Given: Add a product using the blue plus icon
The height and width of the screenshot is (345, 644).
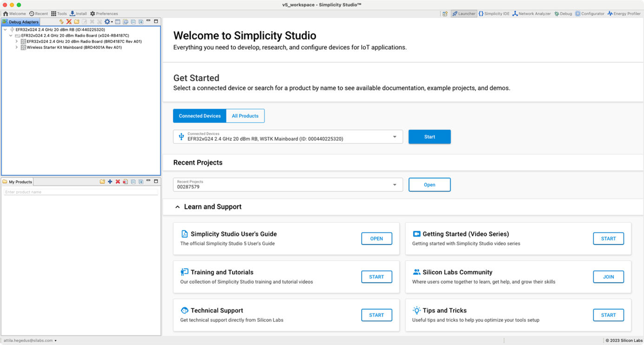Looking at the screenshot, I should (110, 182).
